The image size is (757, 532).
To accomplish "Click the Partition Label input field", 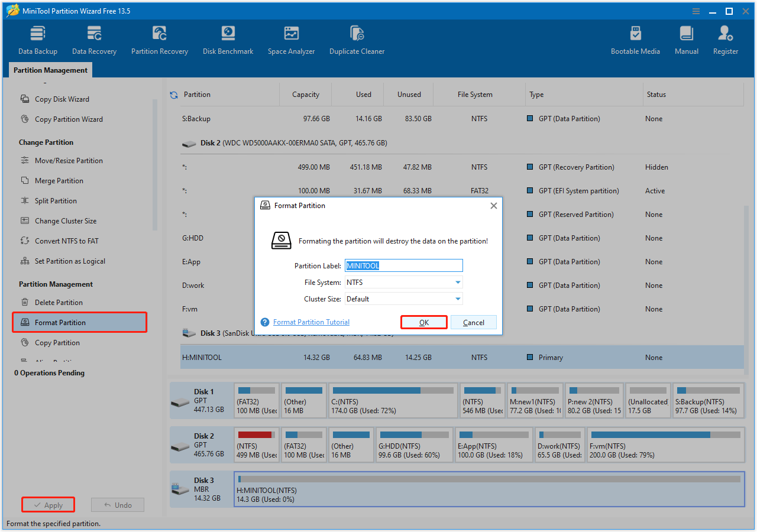I will pos(404,265).
